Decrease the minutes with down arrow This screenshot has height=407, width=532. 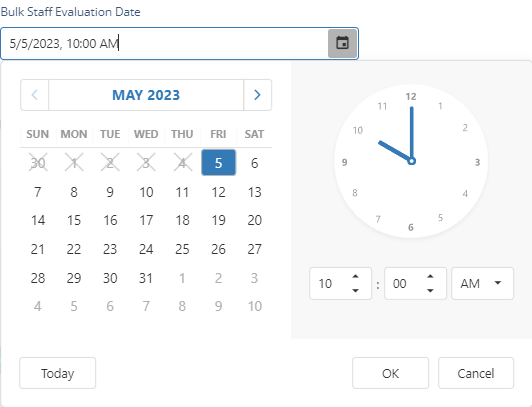(x=430, y=291)
